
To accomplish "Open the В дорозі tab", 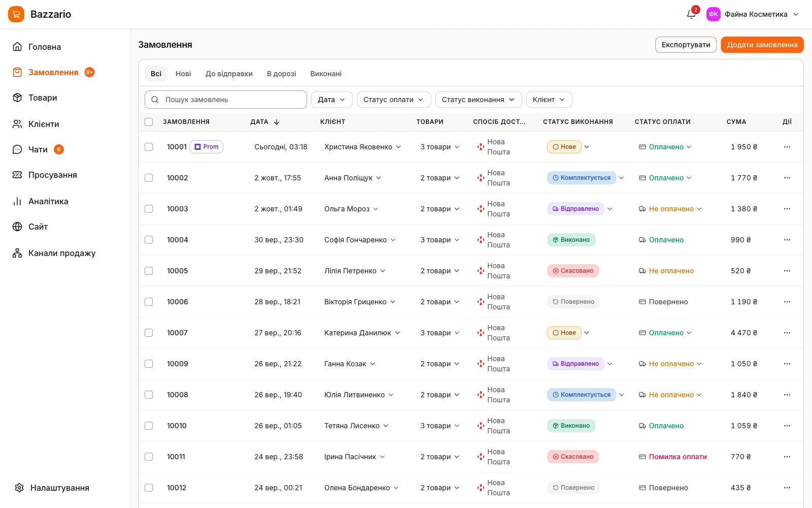I will tap(282, 74).
